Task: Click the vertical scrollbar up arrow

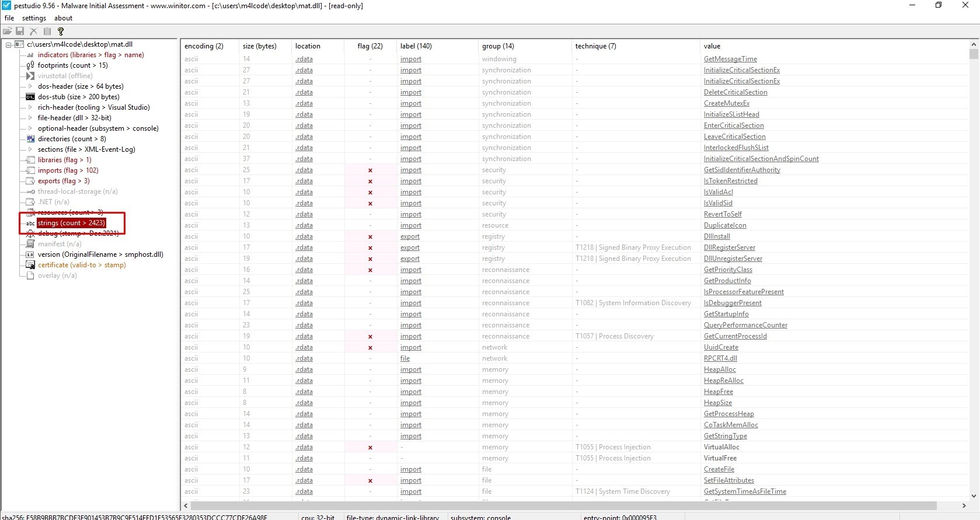Action: (x=974, y=44)
